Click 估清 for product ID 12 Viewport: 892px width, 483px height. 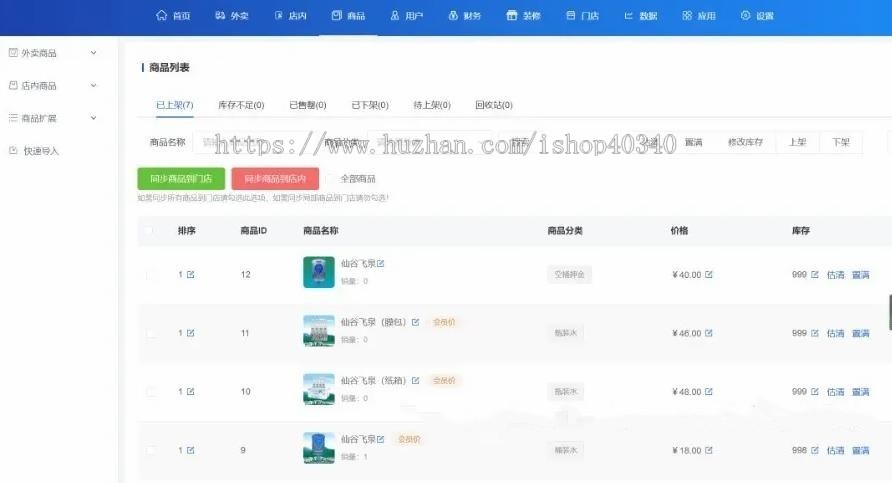(x=836, y=275)
